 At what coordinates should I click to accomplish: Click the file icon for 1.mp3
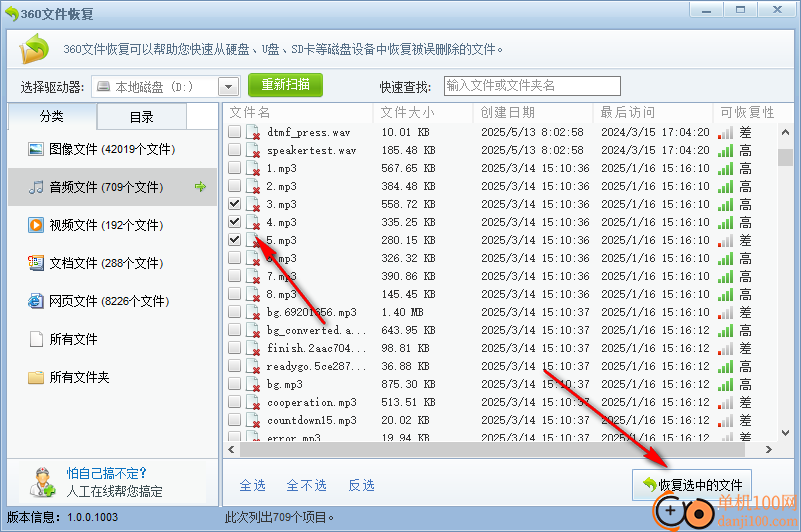[x=253, y=168]
